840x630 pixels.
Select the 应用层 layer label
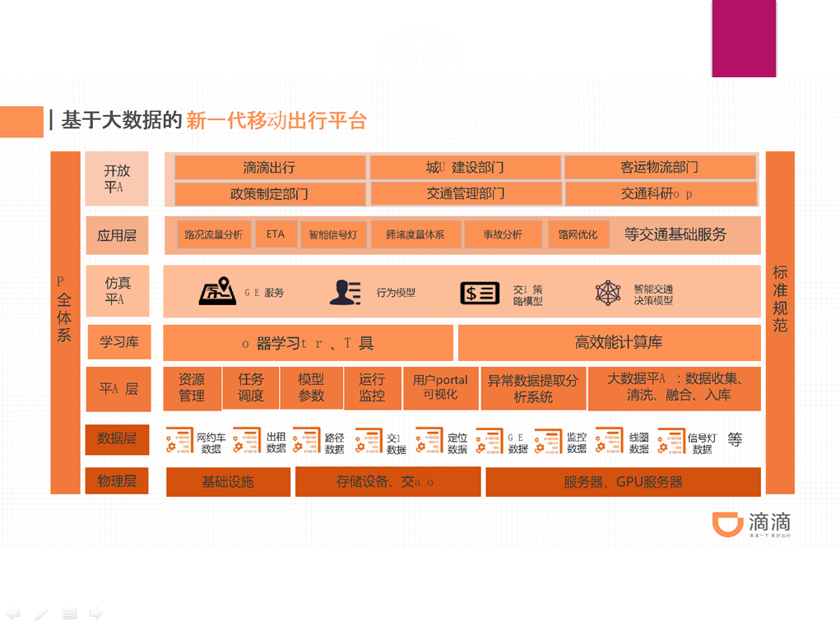pos(117,235)
